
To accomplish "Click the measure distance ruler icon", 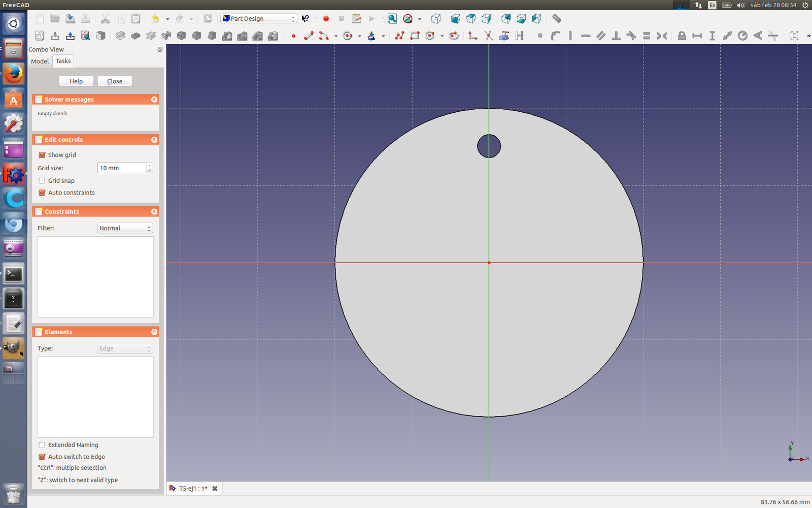I will click(557, 19).
